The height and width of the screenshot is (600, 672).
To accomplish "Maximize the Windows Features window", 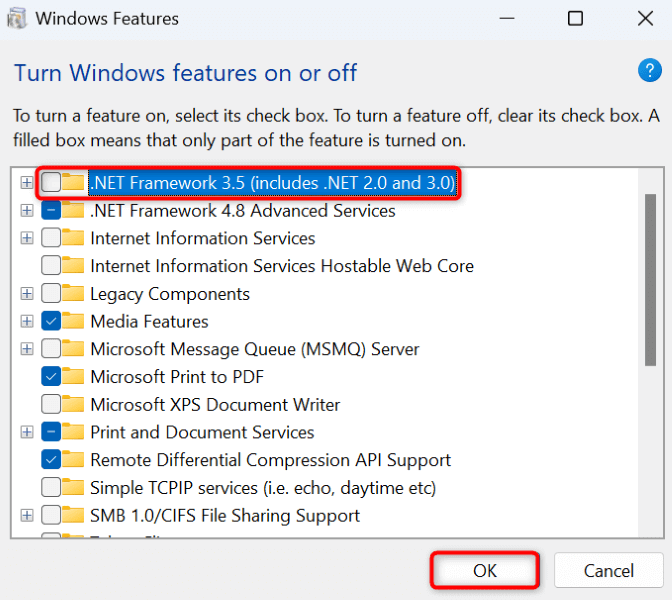I will tap(575, 19).
